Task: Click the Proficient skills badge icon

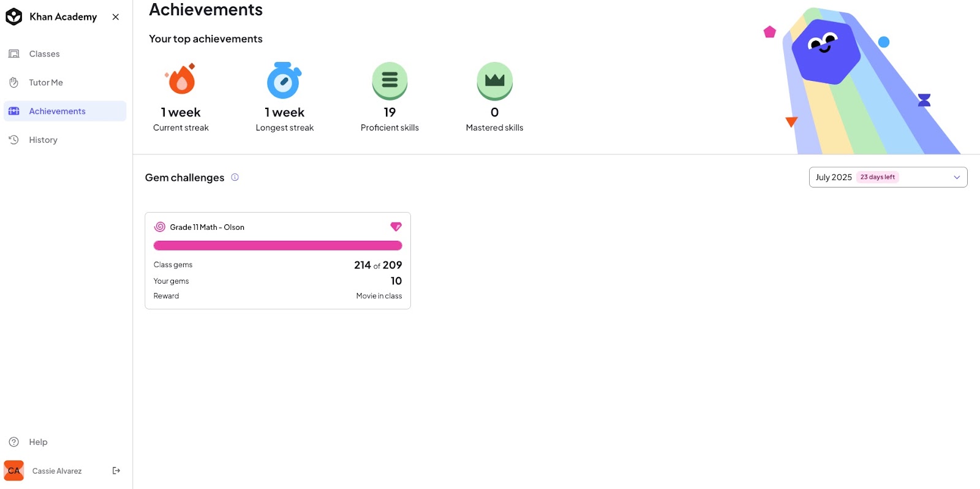Action: coord(390,81)
